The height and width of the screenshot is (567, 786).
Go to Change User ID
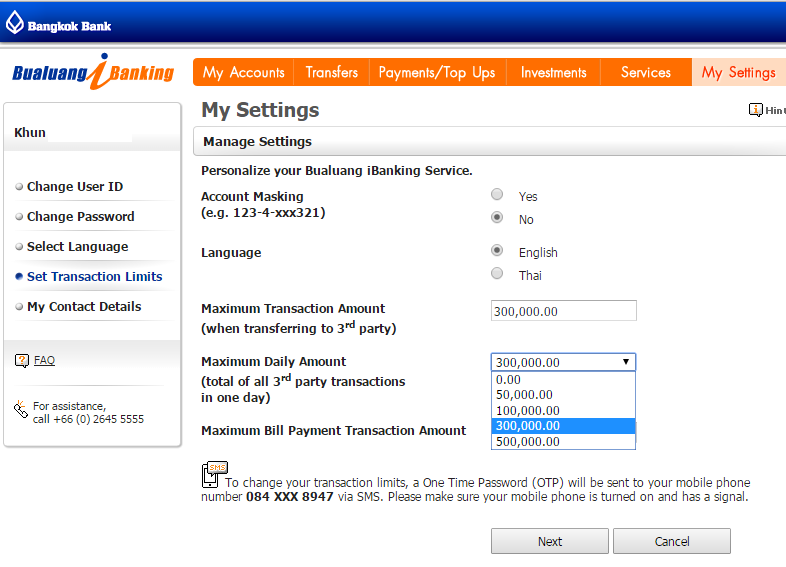click(75, 186)
